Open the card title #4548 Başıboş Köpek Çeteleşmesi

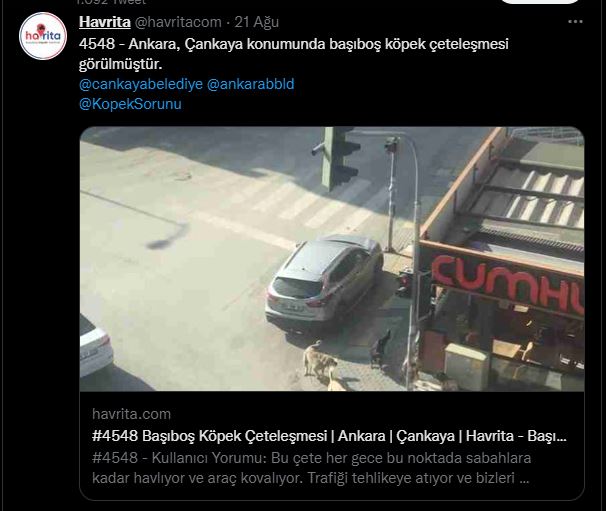coord(329,436)
